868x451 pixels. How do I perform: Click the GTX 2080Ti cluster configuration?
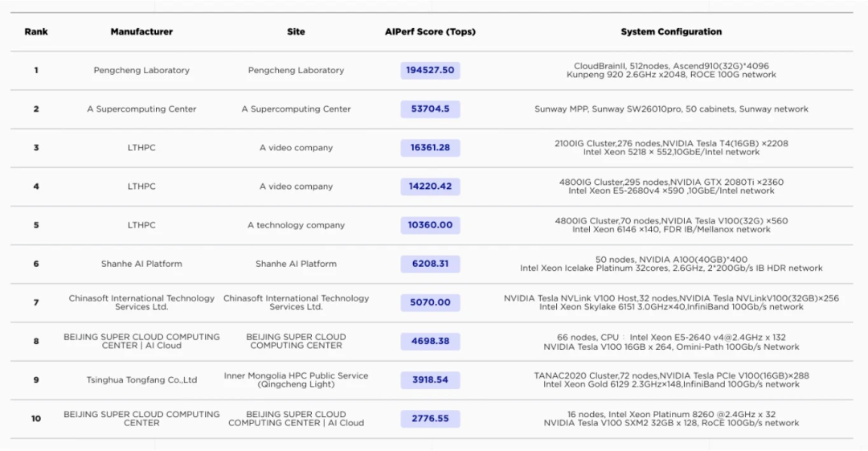click(x=671, y=187)
